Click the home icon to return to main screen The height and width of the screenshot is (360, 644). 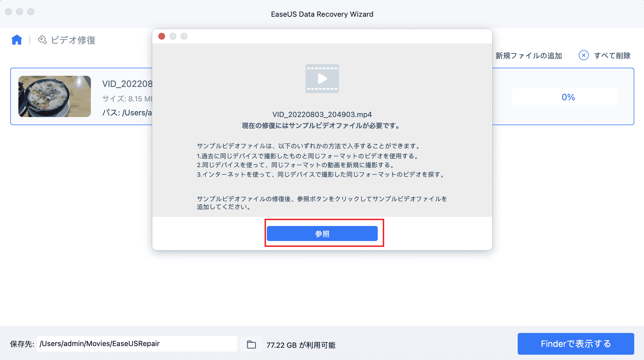coord(17,40)
